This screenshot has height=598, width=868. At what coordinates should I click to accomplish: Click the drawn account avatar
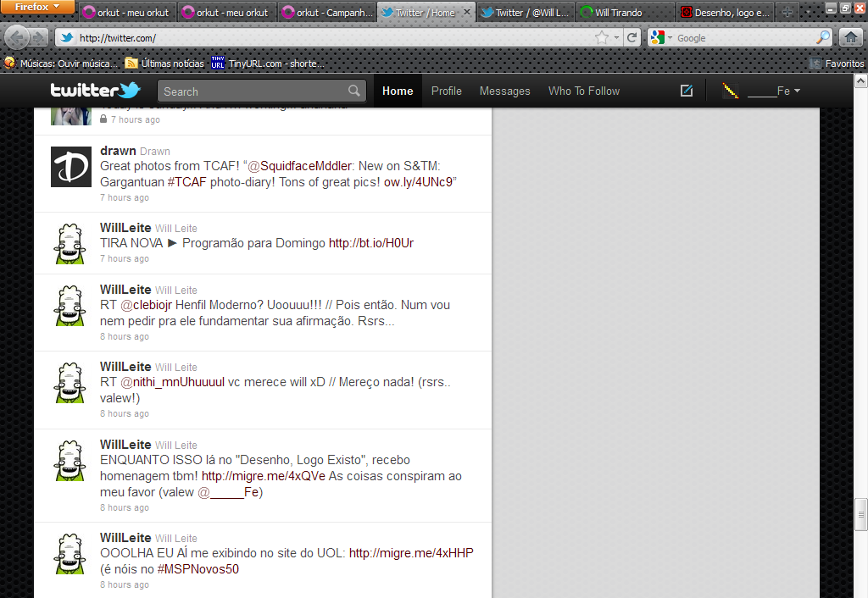pos(71,167)
